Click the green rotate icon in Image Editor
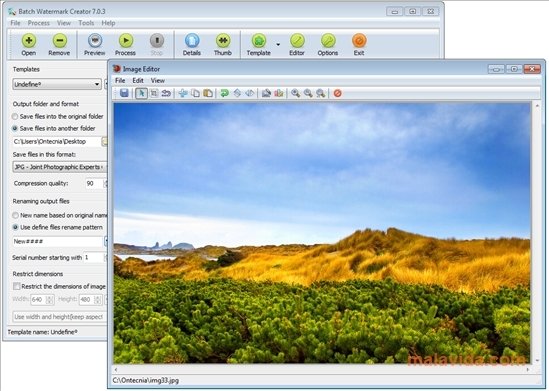 click(224, 93)
